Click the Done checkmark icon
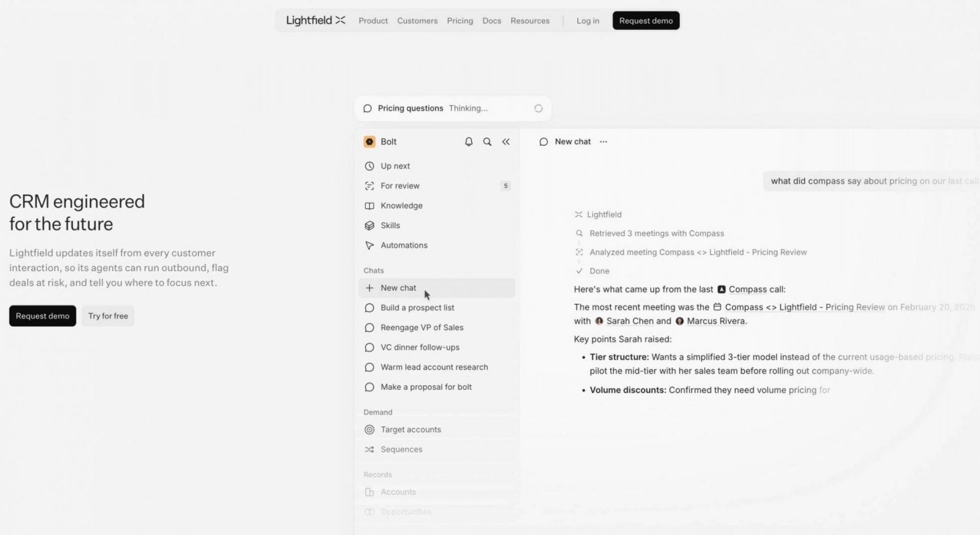 click(579, 271)
